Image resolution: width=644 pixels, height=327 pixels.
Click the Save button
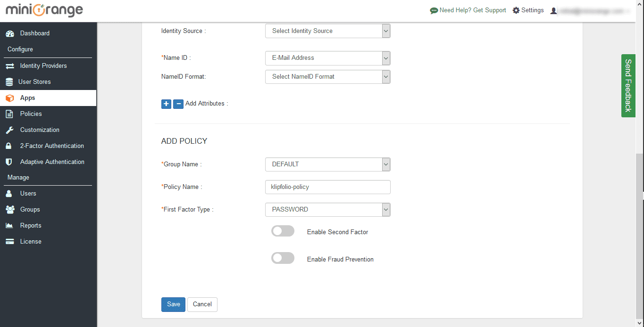click(173, 304)
